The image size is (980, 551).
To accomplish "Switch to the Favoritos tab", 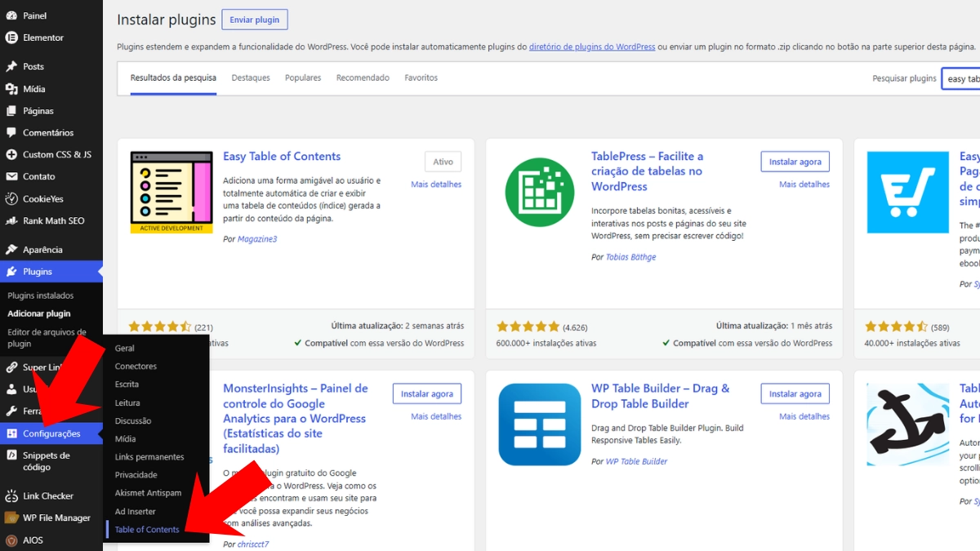I will pyautogui.click(x=421, y=78).
